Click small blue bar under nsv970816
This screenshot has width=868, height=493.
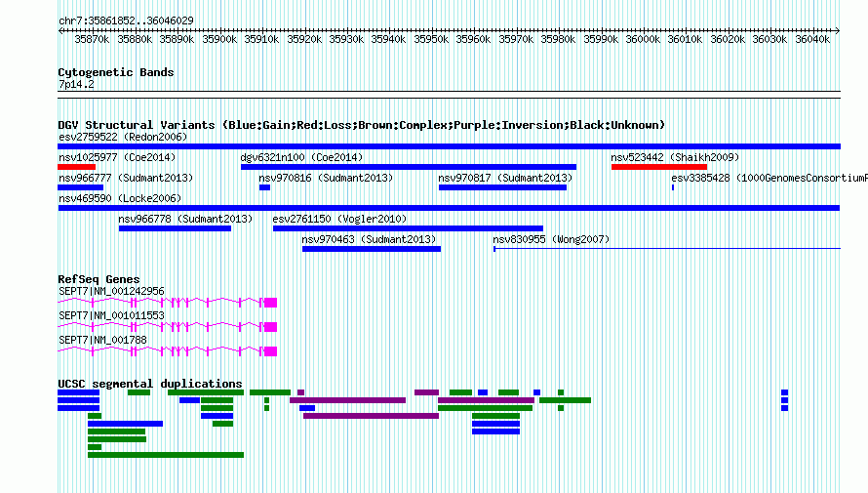coord(264,187)
